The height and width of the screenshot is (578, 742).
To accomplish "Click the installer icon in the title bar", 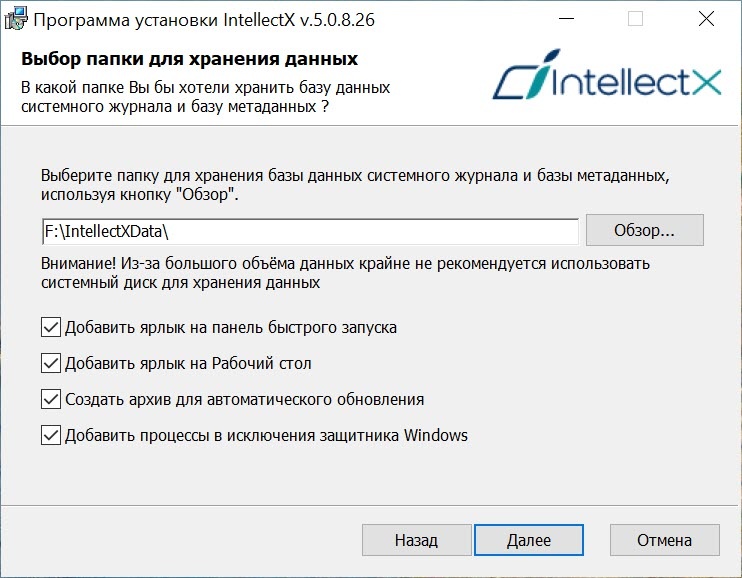I will 15,19.
